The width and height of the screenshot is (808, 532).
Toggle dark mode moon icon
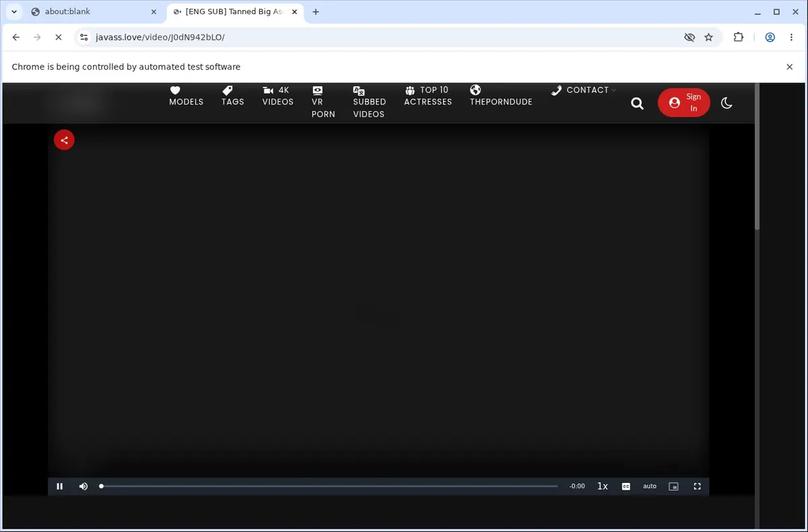click(727, 103)
